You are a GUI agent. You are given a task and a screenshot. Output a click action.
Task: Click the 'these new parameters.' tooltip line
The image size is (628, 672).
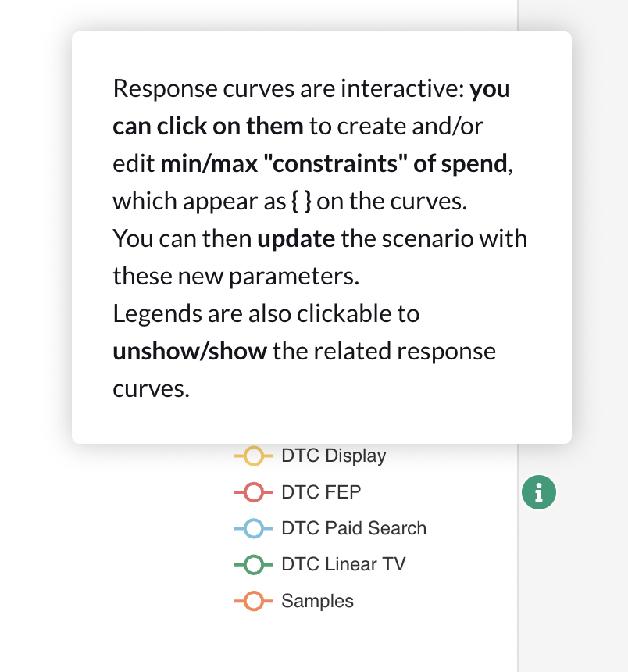coord(236,276)
